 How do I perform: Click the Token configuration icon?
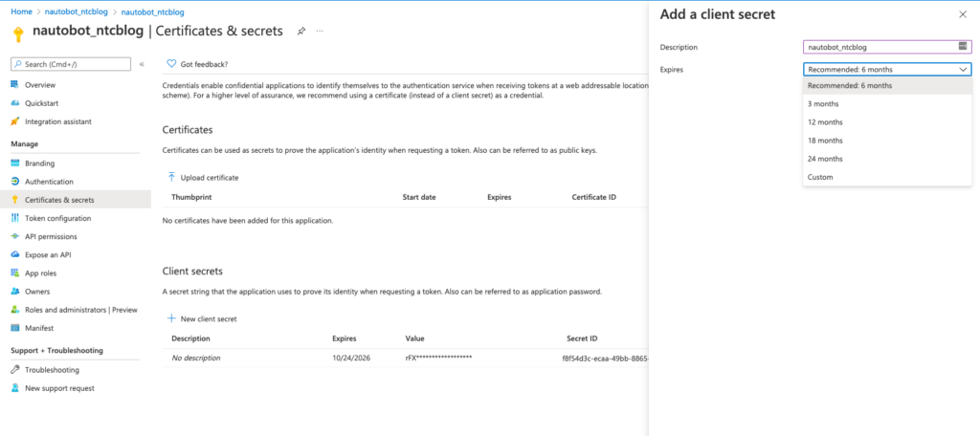15,218
